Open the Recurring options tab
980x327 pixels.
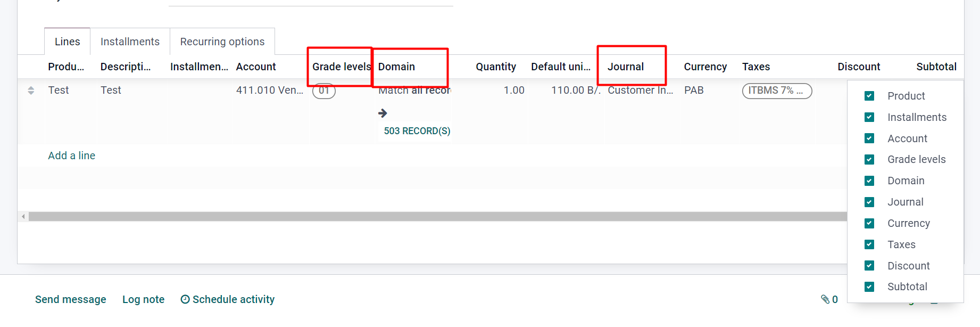(222, 42)
